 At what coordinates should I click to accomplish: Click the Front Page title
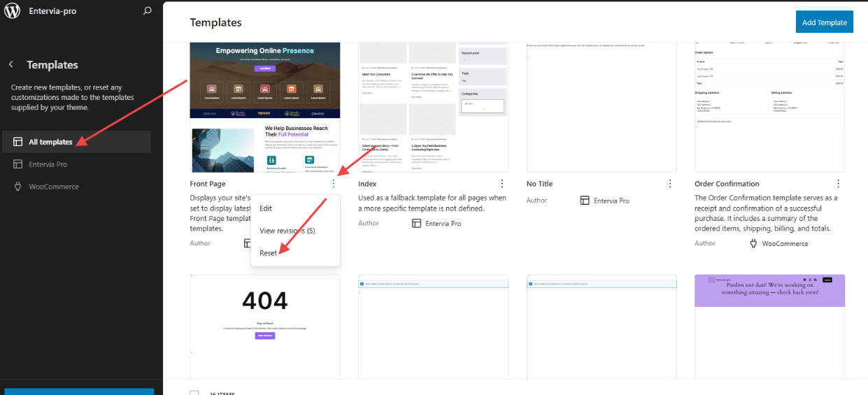coord(208,184)
